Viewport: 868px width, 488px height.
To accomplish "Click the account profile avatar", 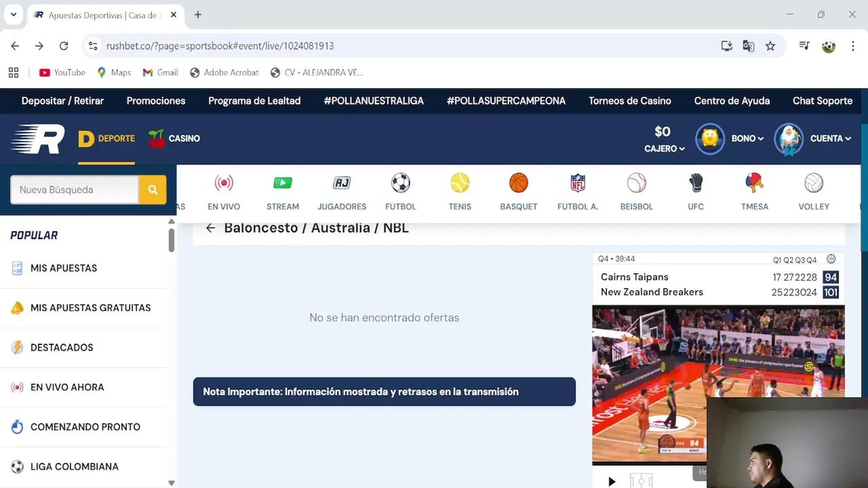I will pos(789,139).
